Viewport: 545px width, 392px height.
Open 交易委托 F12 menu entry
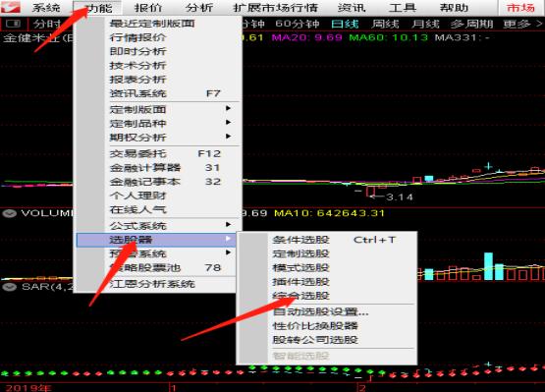click(x=156, y=153)
